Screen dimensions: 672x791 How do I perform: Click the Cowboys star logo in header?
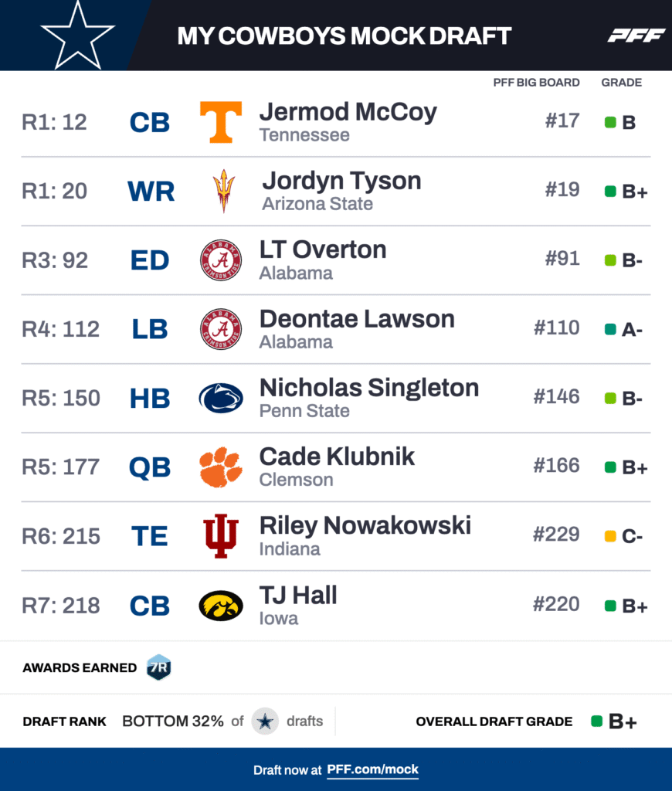(x=77, y=34)
